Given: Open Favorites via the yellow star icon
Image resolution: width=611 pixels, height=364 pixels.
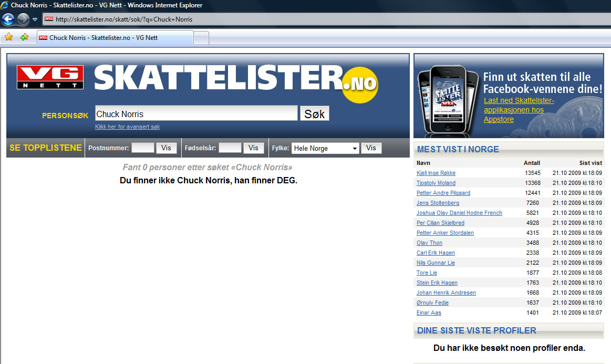Looking at the screenshot, I should pyautogui.click(x=8, y=37).
